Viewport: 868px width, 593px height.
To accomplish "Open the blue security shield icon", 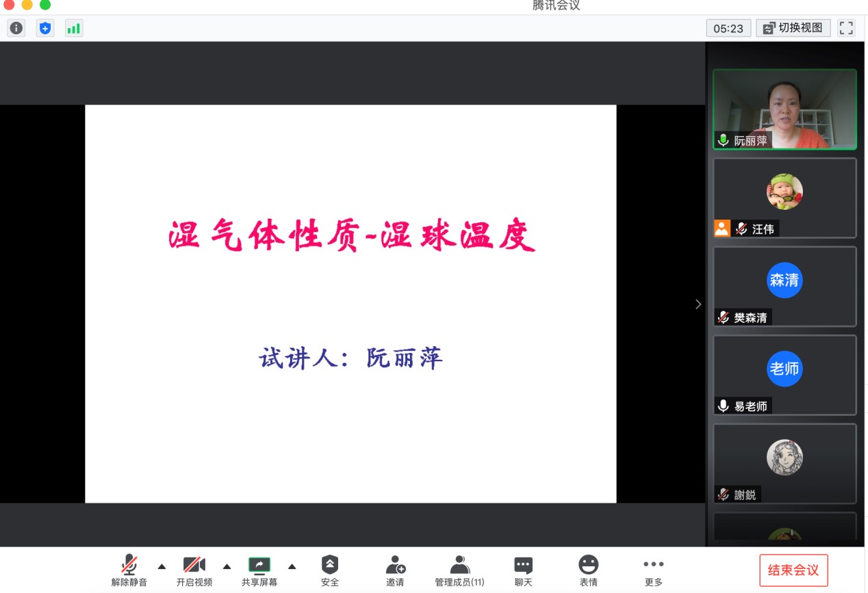I will 45,28.
